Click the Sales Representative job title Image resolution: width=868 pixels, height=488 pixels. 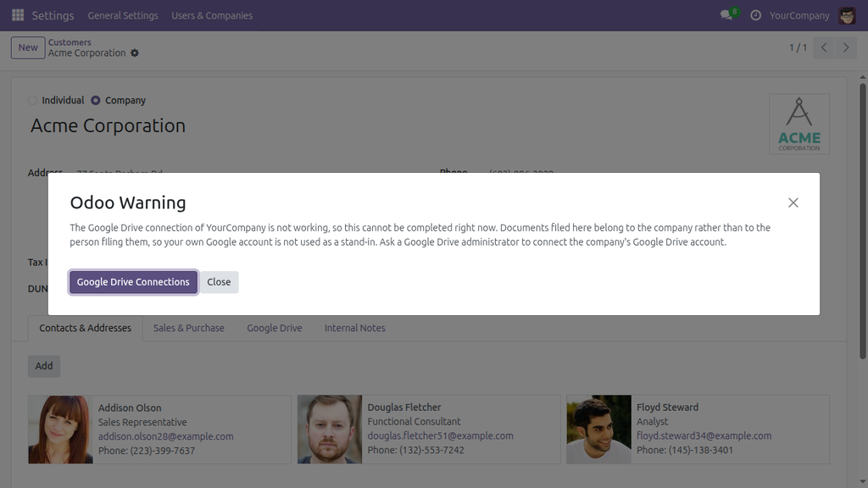tap(142, 422)
